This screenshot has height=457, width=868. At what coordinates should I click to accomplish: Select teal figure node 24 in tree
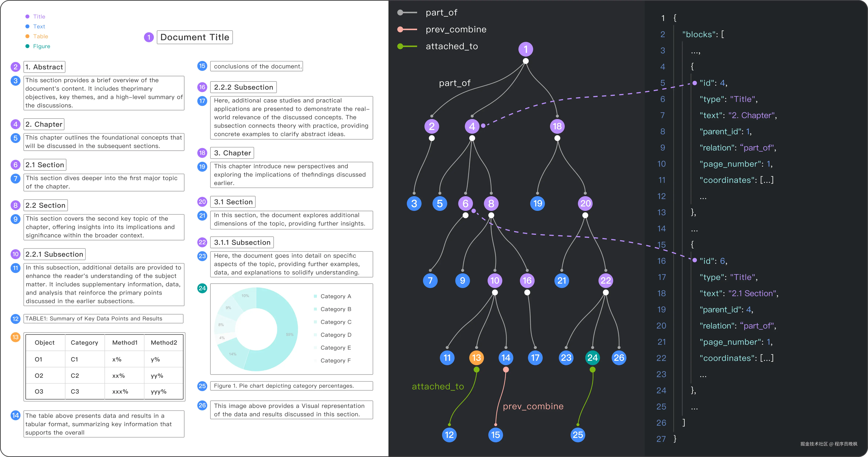coord(592,358)
